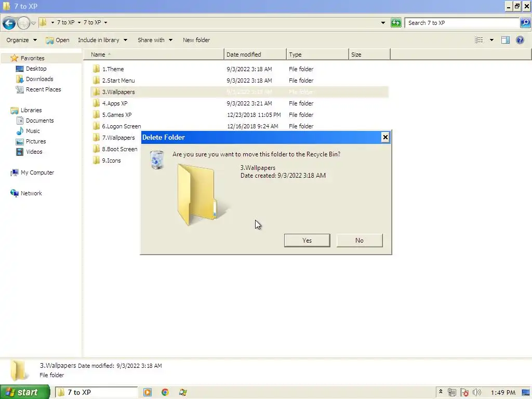
Task: Click the volume tray icon
Action: pyautogui.click(x=477, y=392)
